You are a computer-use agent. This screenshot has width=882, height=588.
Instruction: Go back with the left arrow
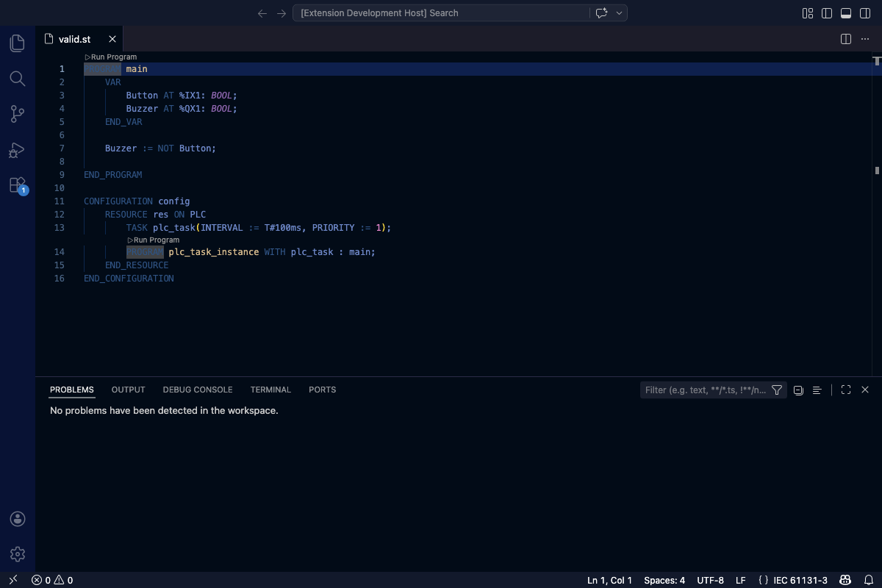[x=262, y=13]
